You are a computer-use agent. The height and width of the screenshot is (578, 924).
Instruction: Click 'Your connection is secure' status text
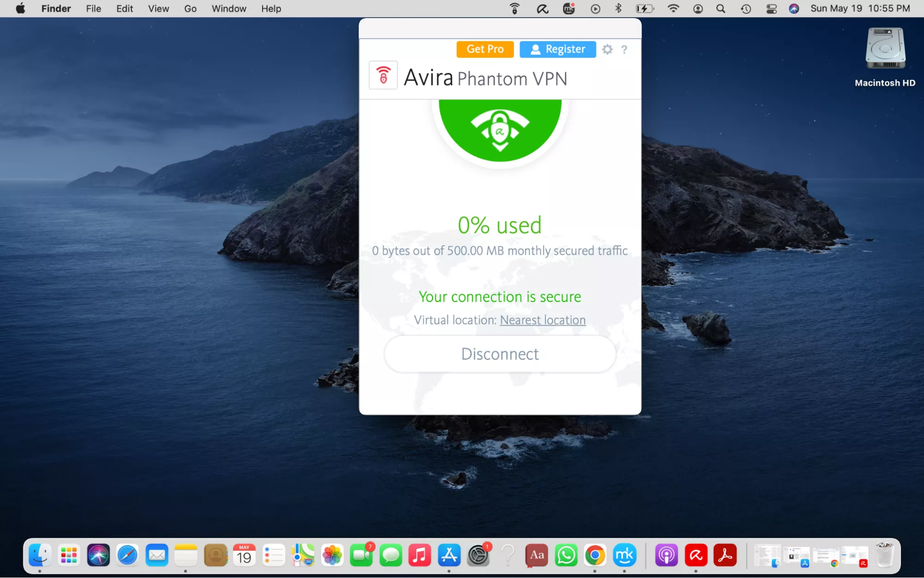coord(500,297)
